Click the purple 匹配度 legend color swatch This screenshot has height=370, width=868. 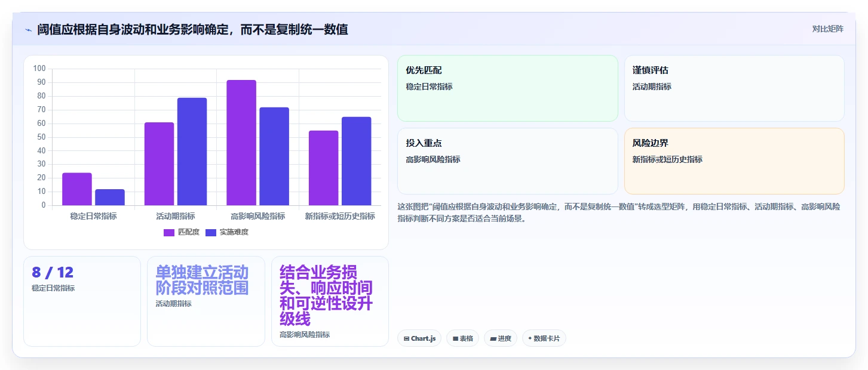(x=169, y=232)
